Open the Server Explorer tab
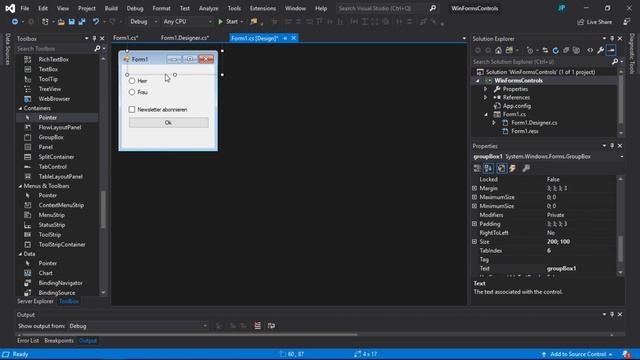This screenshot has width=640, height=360. [36, 301]
